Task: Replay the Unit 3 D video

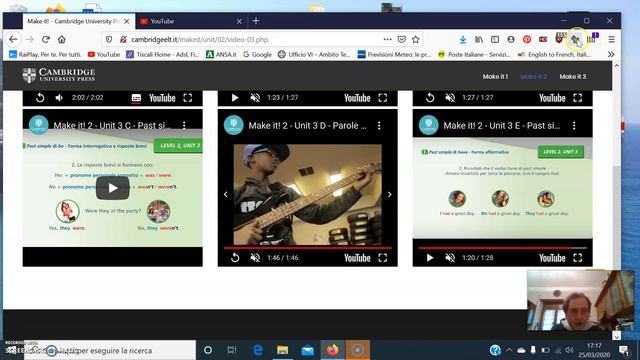Action: coord(235,258)
